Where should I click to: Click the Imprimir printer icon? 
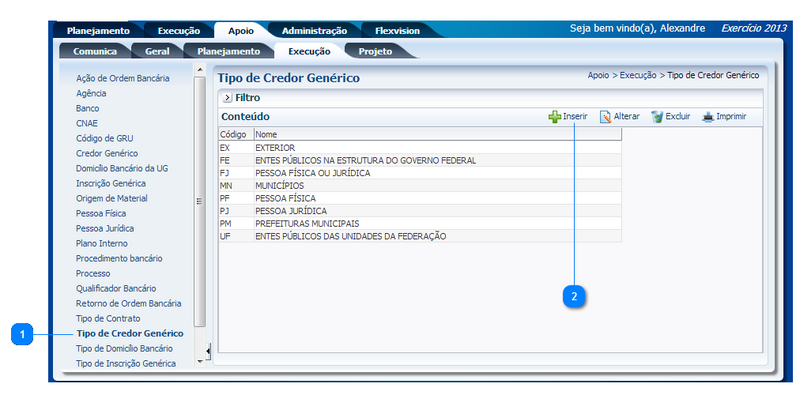708,117
